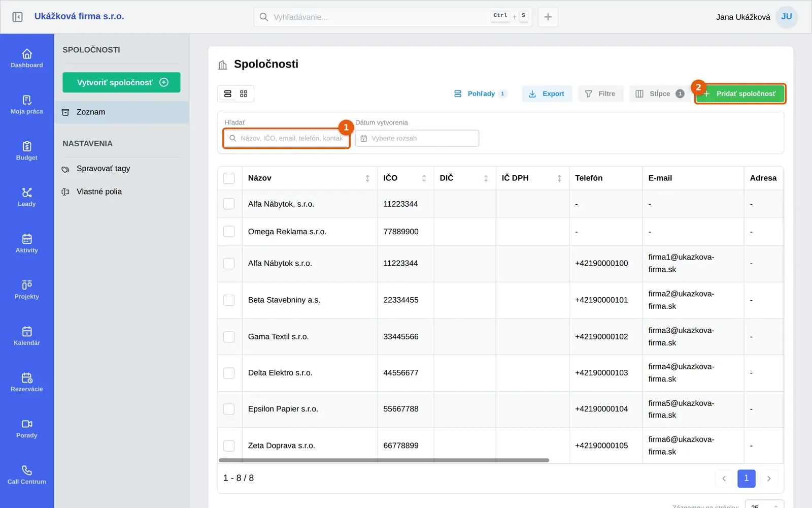Switch to grid card view
Viewport: 812px width, 508px height.
[244, 93]
